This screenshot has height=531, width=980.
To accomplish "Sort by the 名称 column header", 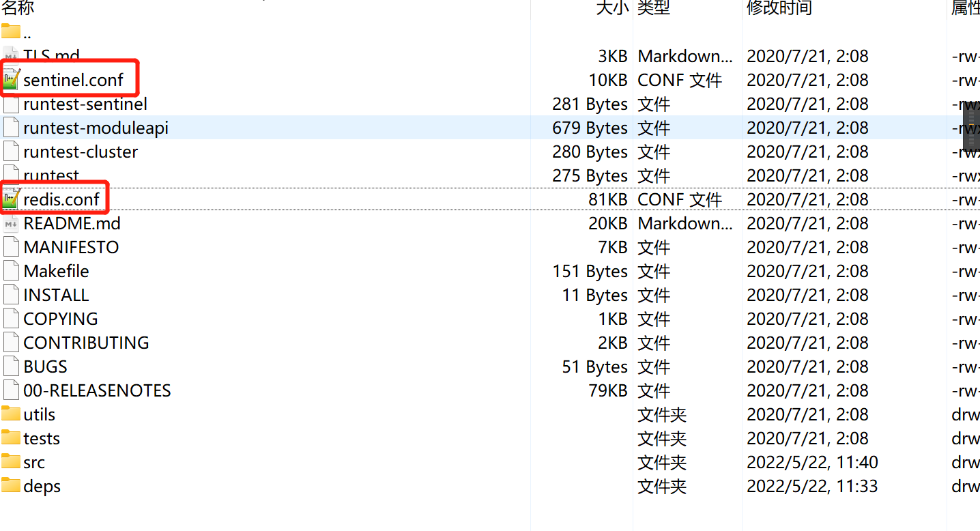I will (18, 8).
